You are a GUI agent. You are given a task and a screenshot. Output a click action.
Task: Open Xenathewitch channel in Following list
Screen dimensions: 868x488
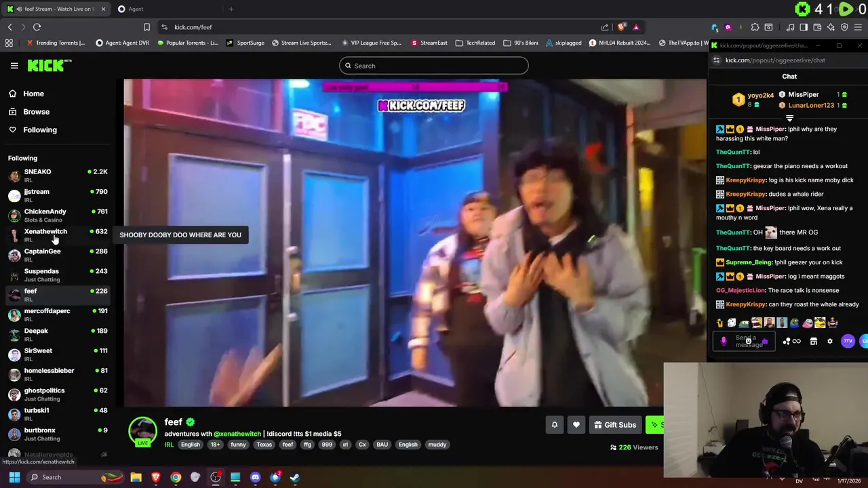(x=58, y=235)
